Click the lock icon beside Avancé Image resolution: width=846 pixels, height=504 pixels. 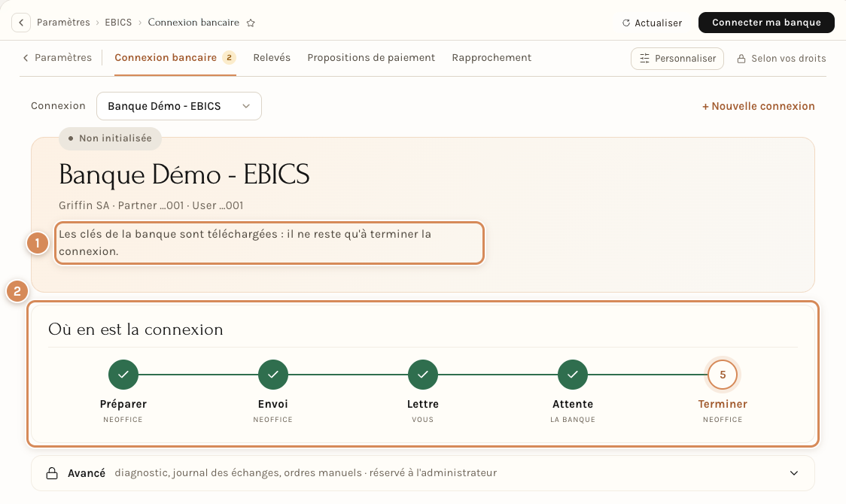tap(52, 473)
